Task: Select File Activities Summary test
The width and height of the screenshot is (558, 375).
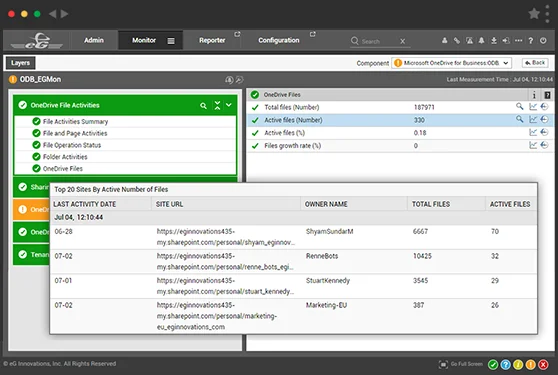Action: click(x=75, y=122)
